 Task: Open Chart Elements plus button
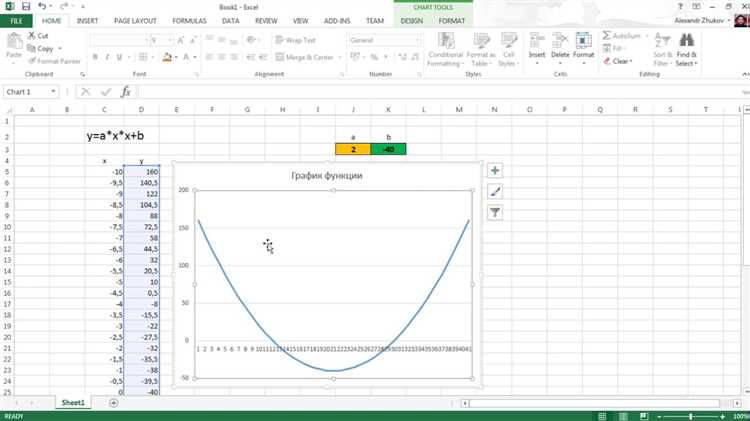click(495, 170)
